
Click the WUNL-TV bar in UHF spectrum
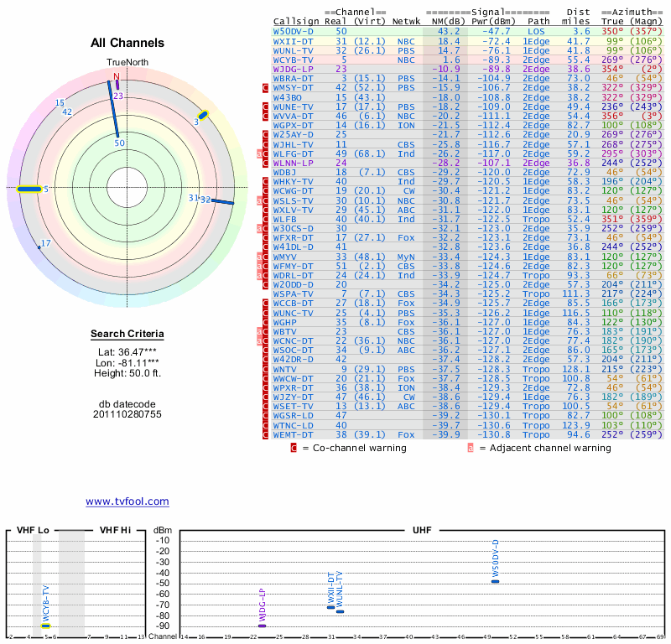(x=340, y=611)
